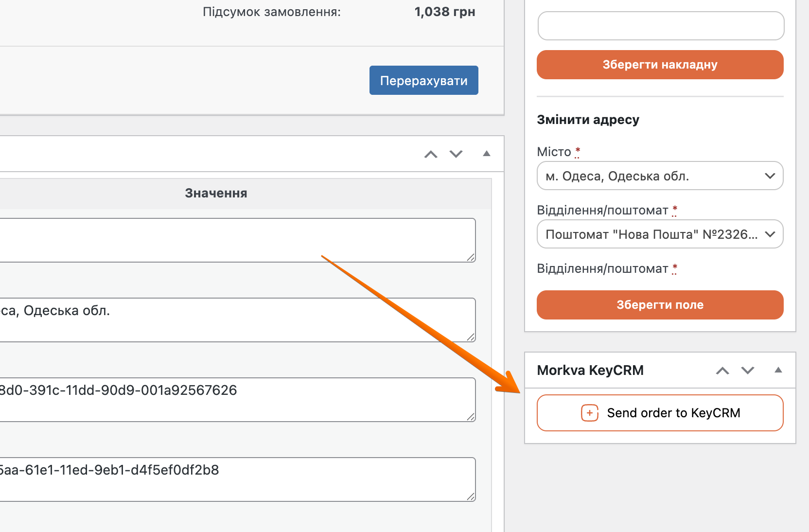809x532 pixels.
Task: Click the first empty value textarea
Action: point(233,240)
